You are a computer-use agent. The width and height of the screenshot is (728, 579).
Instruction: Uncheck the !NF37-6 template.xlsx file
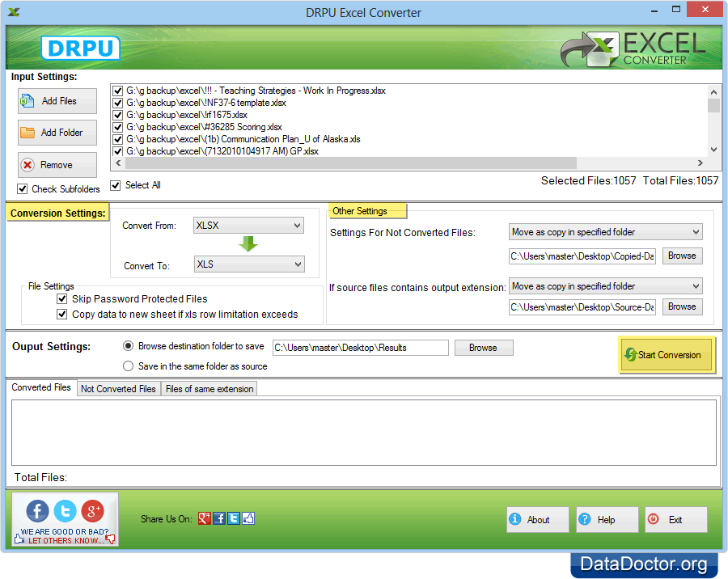pos(118,103)
